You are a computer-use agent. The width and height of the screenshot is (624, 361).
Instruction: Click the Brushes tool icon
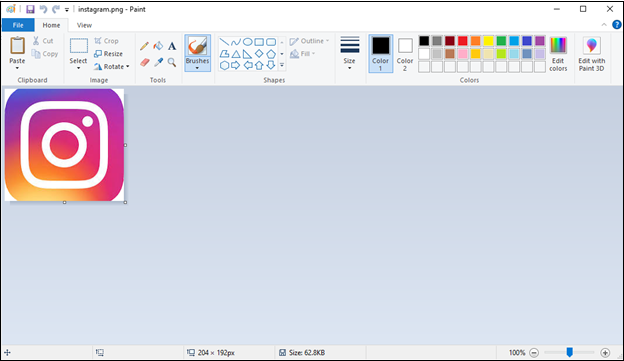[x=197, y=46]
